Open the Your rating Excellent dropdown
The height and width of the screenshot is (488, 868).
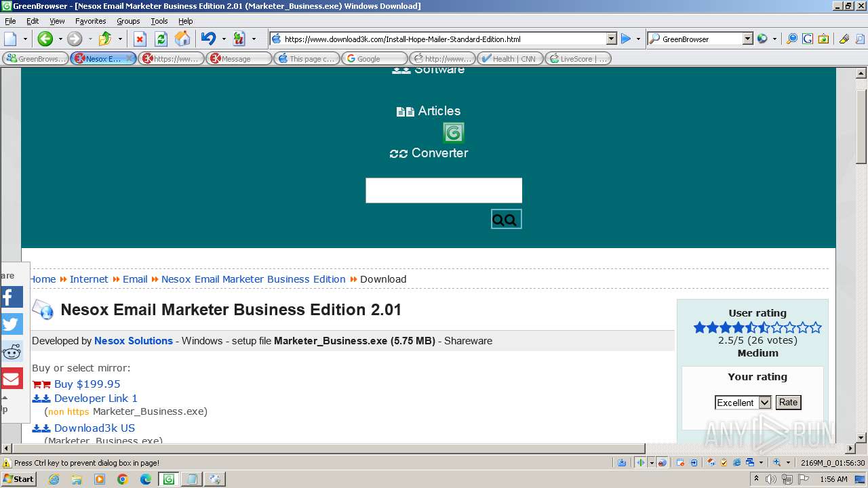[x=743, y=403]
